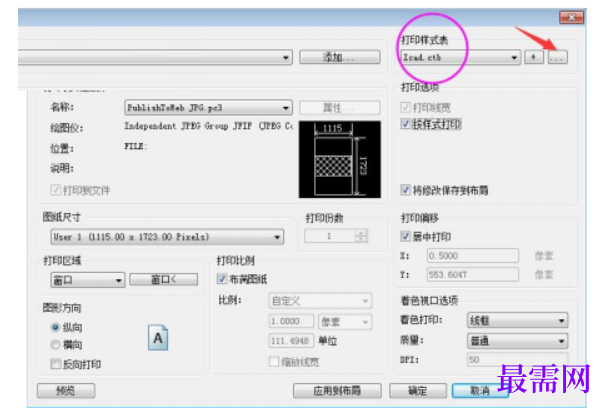The width and height of the screenshot is (609, 410).
Task: Click the 应用到布局 button
Action: tap(337, 391)
